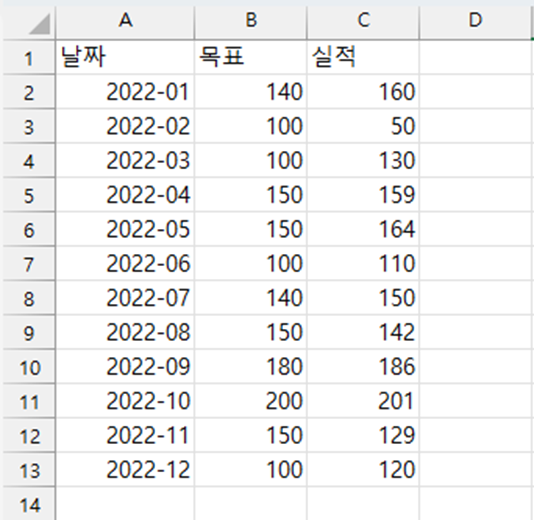The image size is (534, 520).
Task: Click 목표 value 150 for 2022-04
Action: [251, 195]
